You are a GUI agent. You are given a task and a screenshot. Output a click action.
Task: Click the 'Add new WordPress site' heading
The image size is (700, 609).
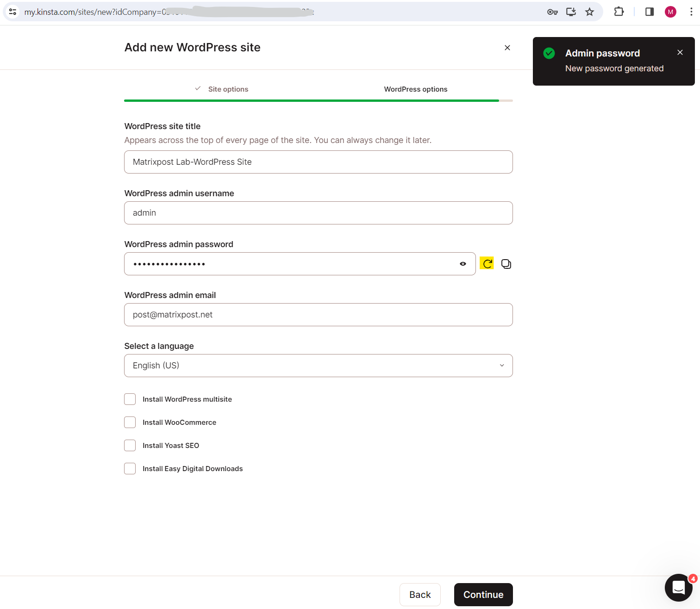tap(193, 47)
